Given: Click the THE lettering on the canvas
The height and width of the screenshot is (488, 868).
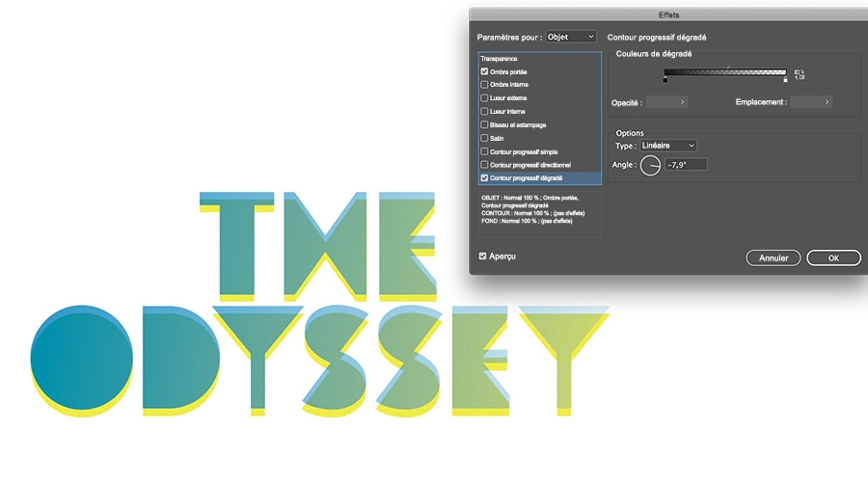Looking at the screenshot, I should 317,246.
